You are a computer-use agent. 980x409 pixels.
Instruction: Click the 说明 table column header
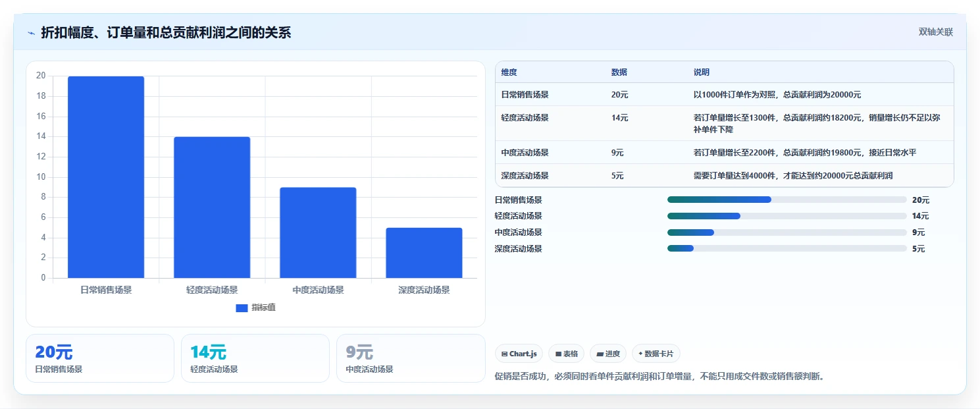pos(702,72)
